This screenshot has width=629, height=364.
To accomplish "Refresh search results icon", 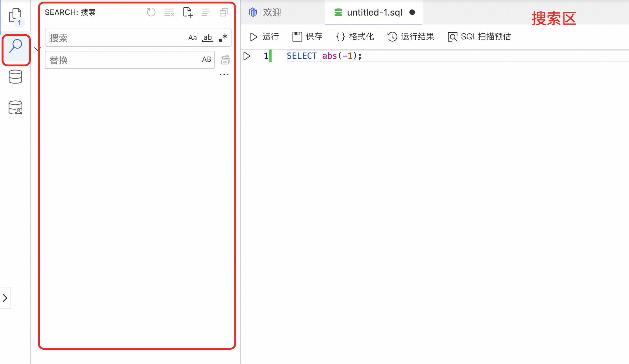I will (x=151, y=12).
